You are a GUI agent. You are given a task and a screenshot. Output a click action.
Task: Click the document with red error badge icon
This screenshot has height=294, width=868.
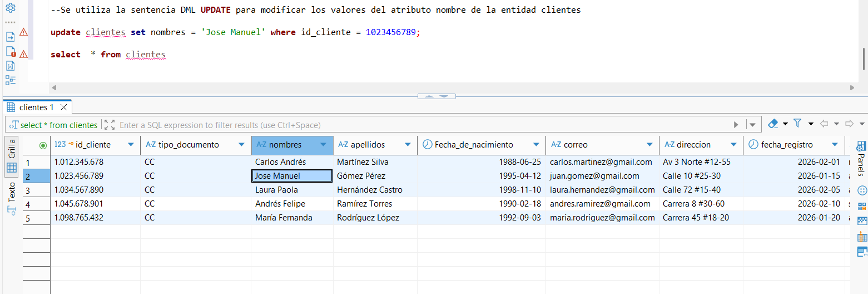pyautogui.click(x=11, y=52)
